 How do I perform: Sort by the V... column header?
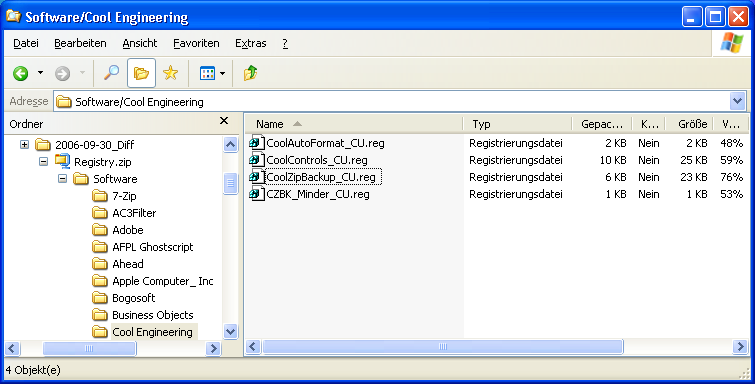click(x=731, y=124)
